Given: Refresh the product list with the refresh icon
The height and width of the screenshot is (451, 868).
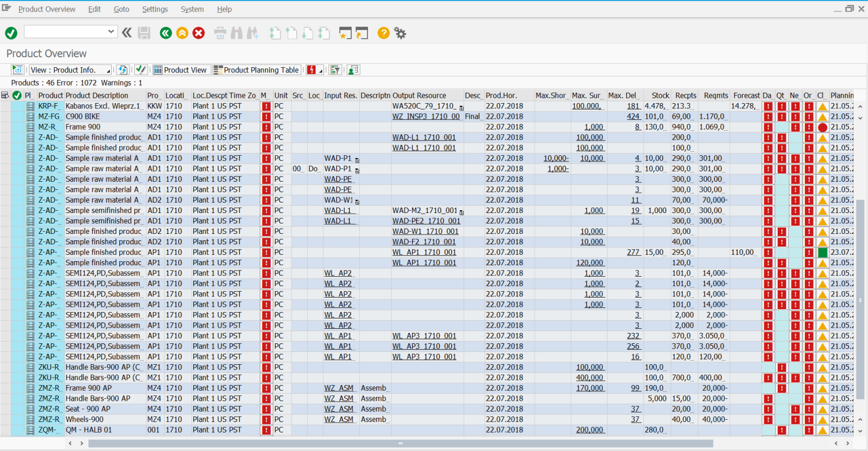Looking at the screenshot, I should [123, 69].
